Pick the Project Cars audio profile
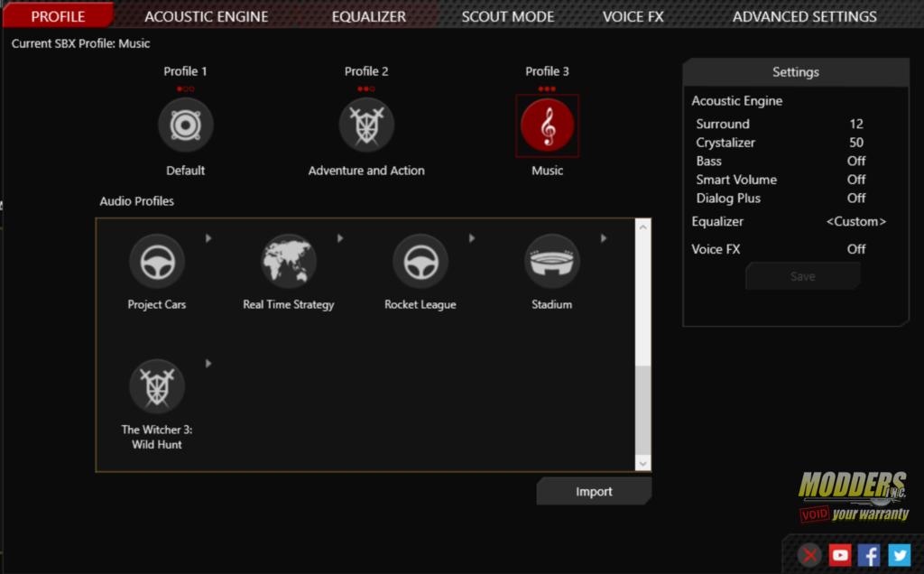Viewport: 924px width, 574px height. click(157, 262)
